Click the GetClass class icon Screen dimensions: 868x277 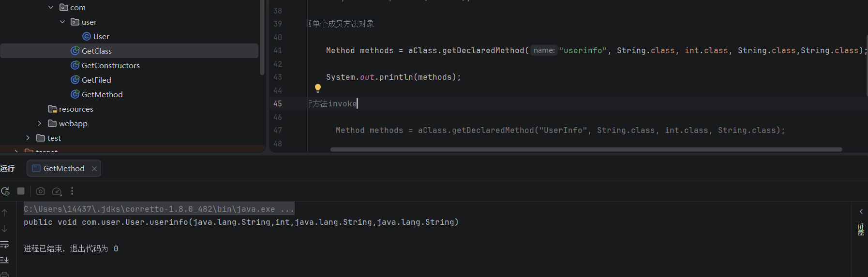(75, 51)
